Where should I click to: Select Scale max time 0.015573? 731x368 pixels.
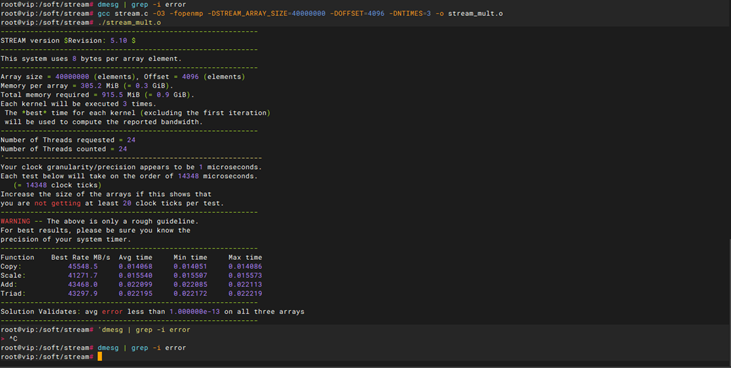pyautogui.click(x=245, y=276)
